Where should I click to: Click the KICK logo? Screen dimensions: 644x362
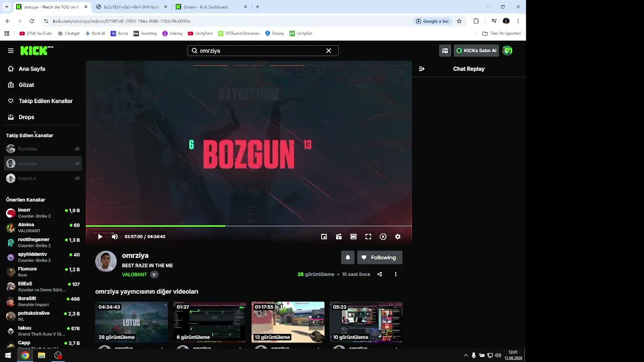pyautogui.click(x=36, y=51)
